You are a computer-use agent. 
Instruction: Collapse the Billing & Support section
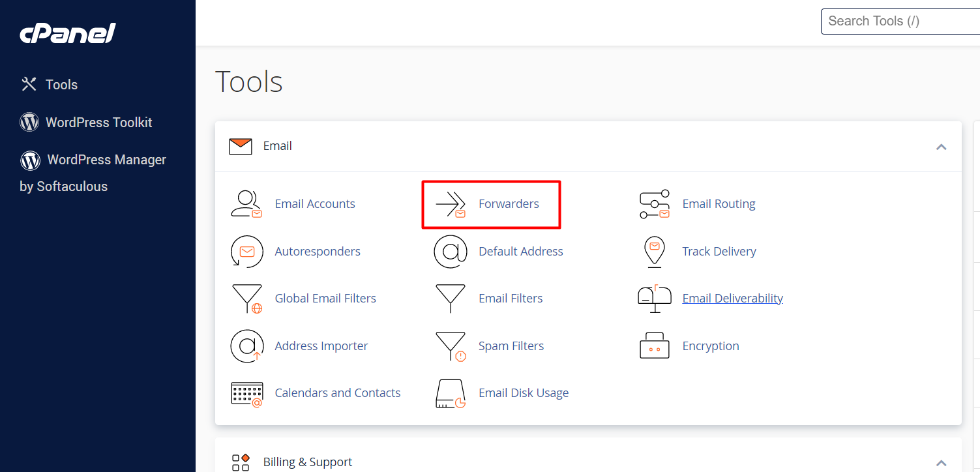(x=941, y=463)
